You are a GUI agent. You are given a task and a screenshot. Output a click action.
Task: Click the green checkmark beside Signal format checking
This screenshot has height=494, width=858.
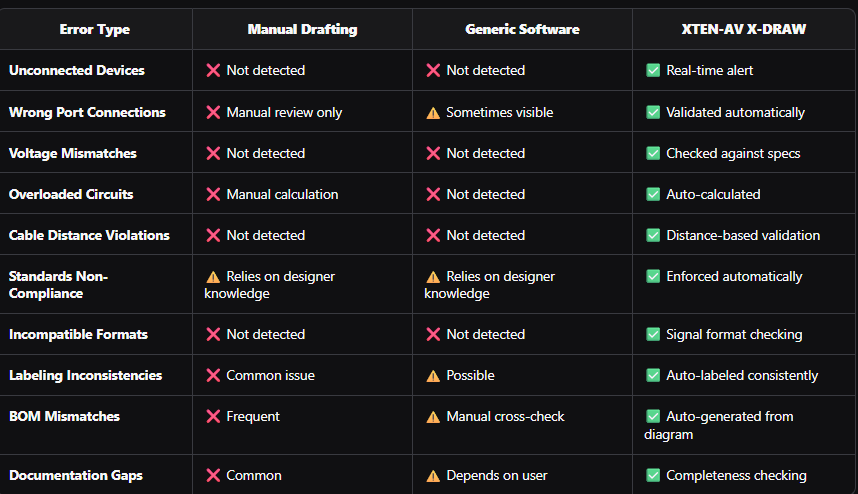point(653,335)
